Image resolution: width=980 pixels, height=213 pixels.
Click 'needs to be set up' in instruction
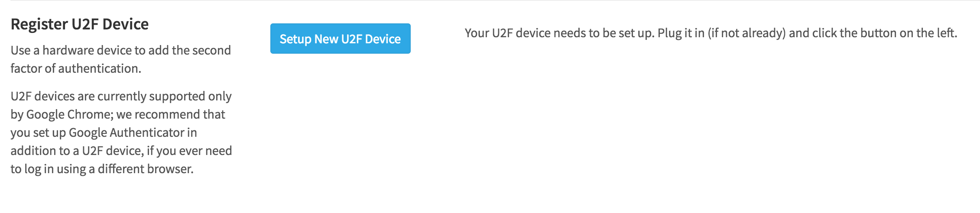[x=604, y=33]
